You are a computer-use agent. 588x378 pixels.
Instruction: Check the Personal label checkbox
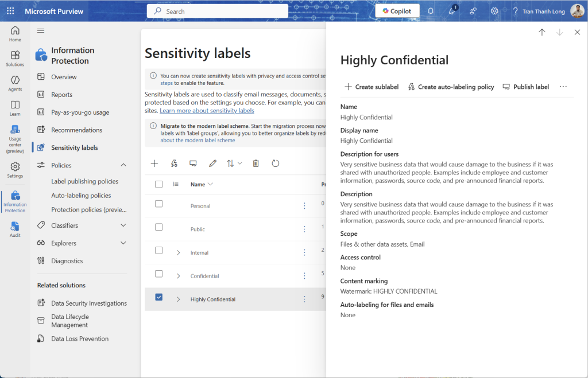(159, 204)
